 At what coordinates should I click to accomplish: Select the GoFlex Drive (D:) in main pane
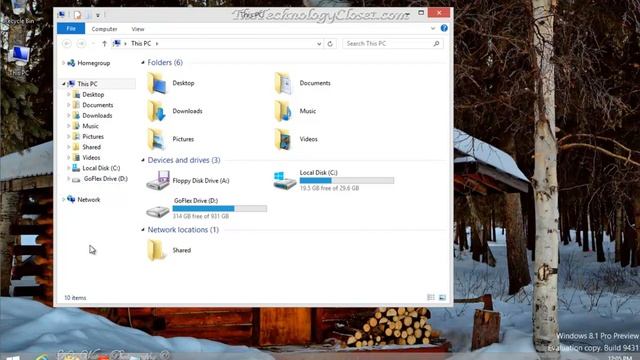207,208
